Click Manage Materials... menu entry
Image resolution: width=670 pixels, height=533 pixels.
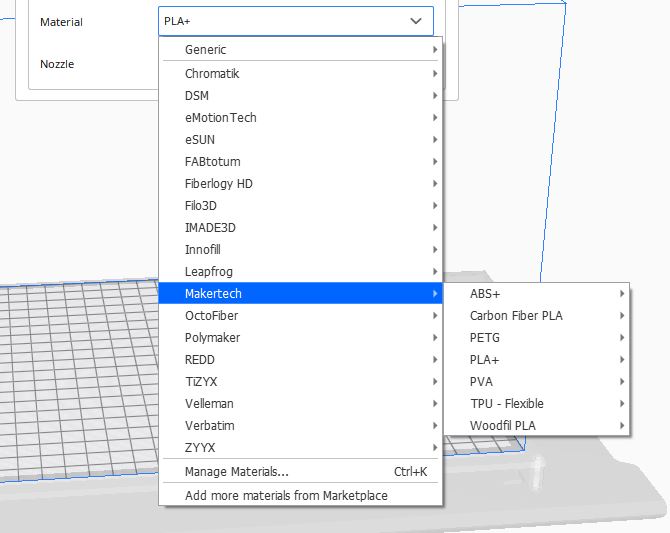tap(237, 472)
